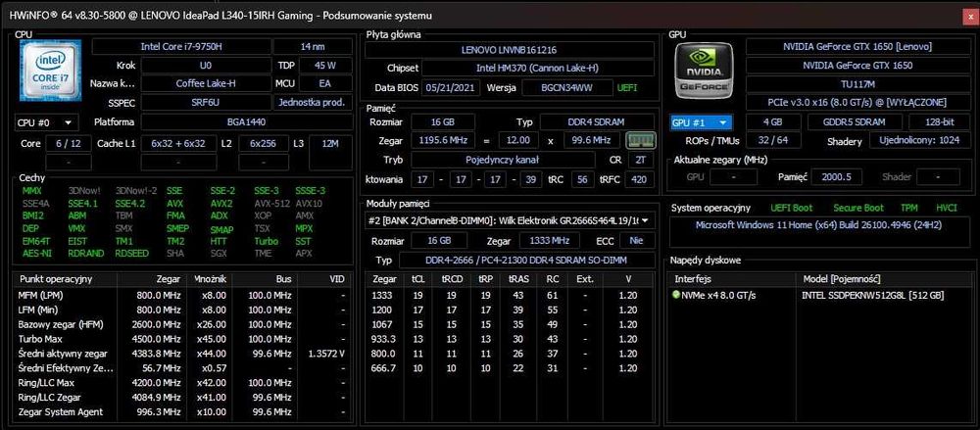Select the Turbo Max row
The image size is (980, 430).
tap(182, 339)
